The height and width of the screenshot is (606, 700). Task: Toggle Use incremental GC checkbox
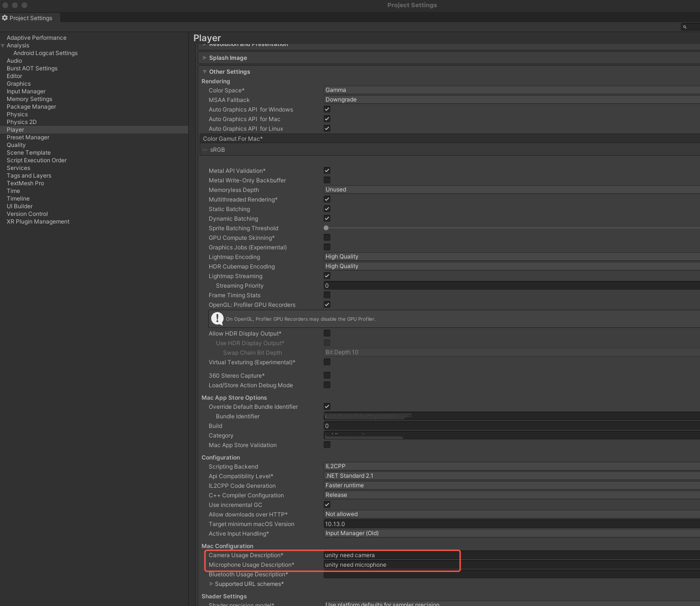click(x=327, y=505)
